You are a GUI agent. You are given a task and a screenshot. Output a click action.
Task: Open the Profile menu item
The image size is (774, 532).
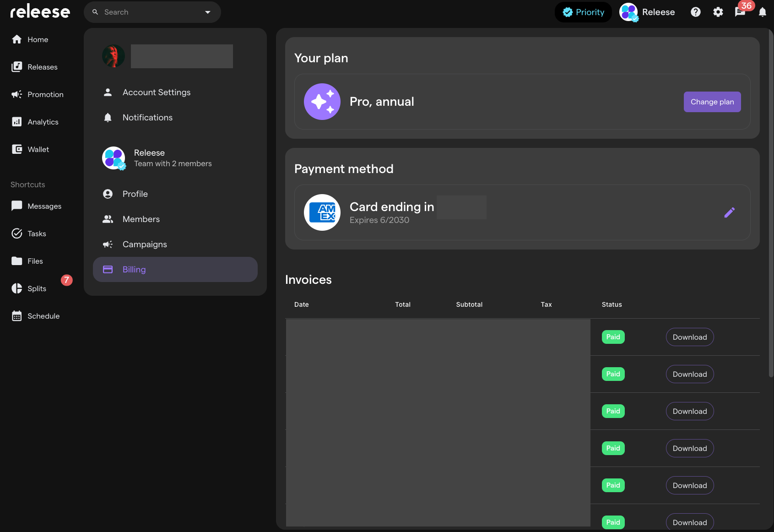[175, 194]
